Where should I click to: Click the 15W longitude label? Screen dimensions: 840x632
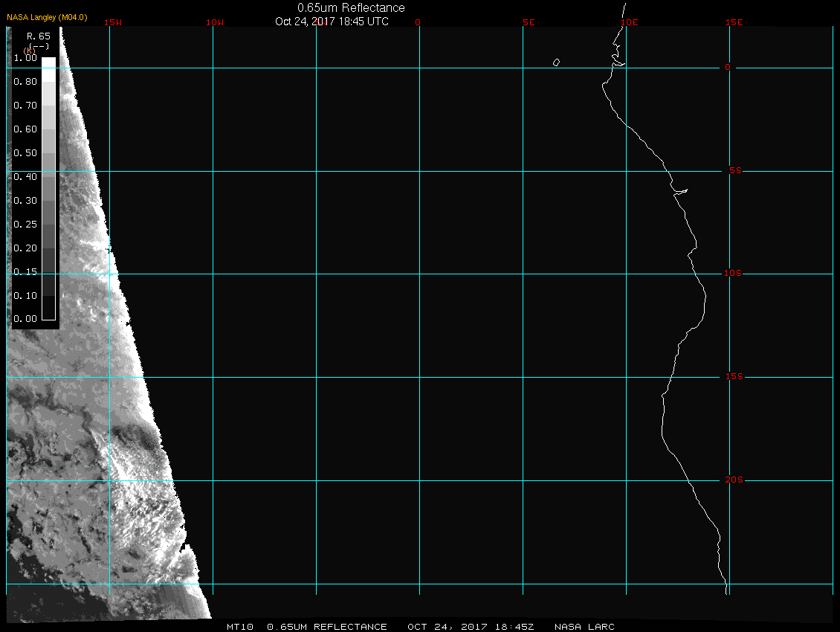(x=113, y=23)
